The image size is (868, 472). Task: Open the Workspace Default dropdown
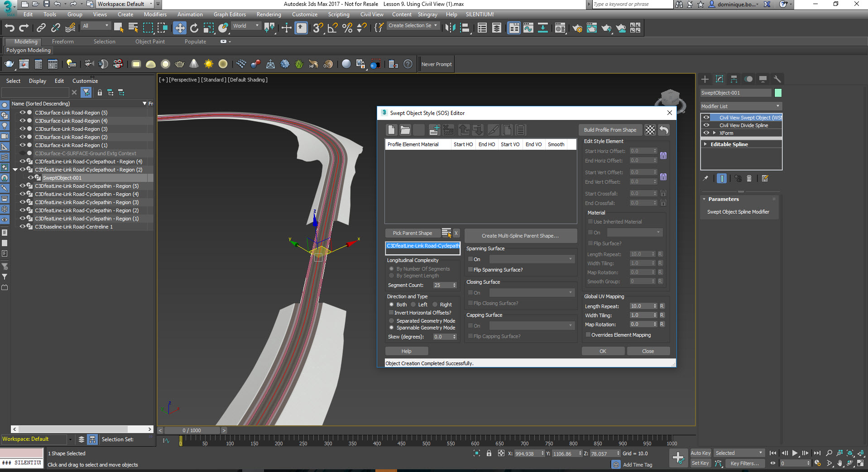pos(125,4)
